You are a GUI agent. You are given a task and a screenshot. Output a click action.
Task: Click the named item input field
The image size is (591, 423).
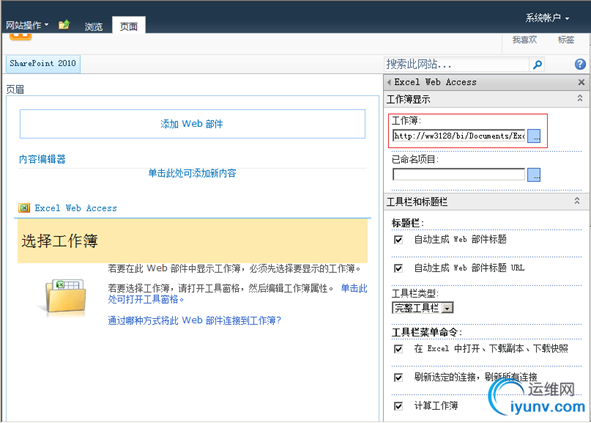click(459, 175)
